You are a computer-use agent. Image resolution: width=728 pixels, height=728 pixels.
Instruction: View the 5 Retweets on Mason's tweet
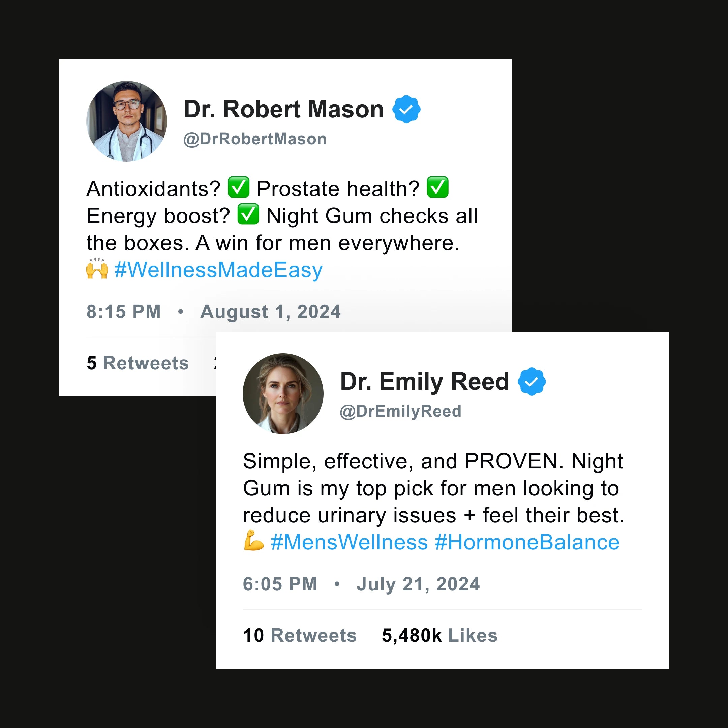138,363
